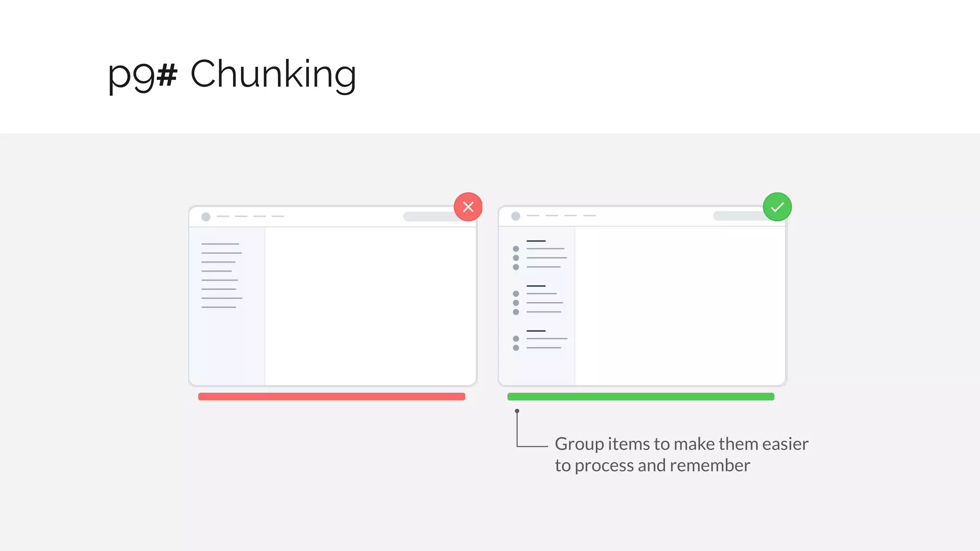Click caption "Group items to make them easier"
Viewport: 980px width, 551px height.
(x=681, y=444)
